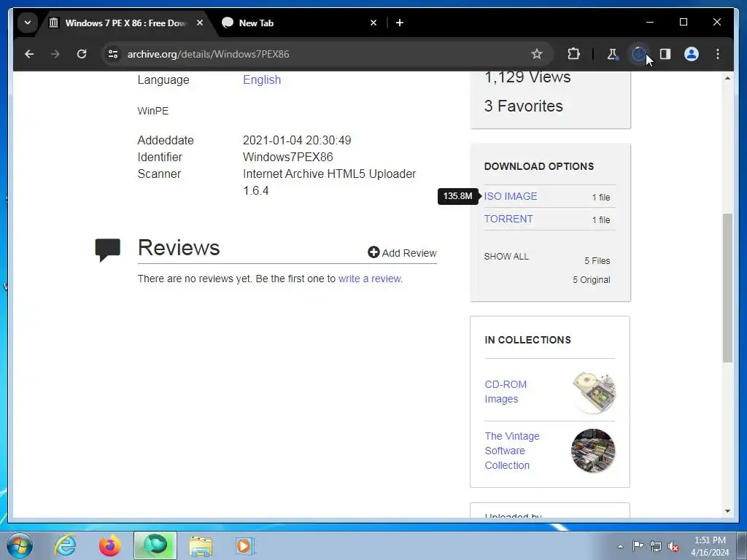Show hidden system tray icons

click(620, 546)
